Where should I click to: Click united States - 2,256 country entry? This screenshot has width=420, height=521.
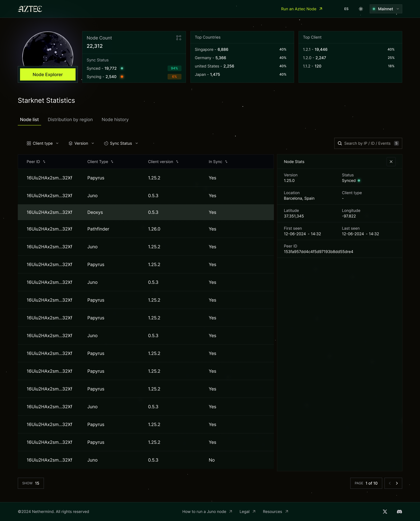pyautogui.click(x=214, y=66)
